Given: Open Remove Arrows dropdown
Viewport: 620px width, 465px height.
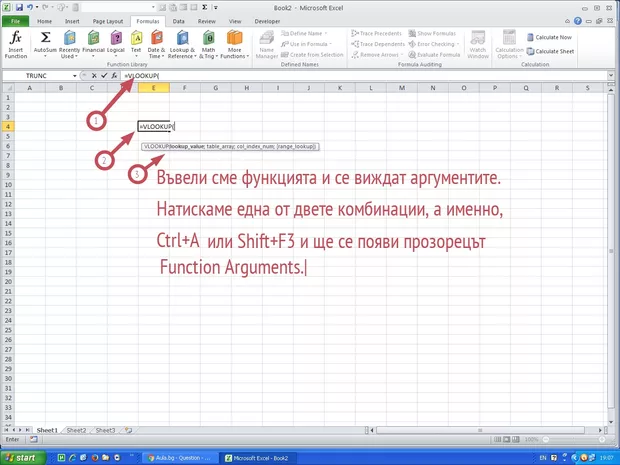Looking at the screenshot, I should 377,55.
